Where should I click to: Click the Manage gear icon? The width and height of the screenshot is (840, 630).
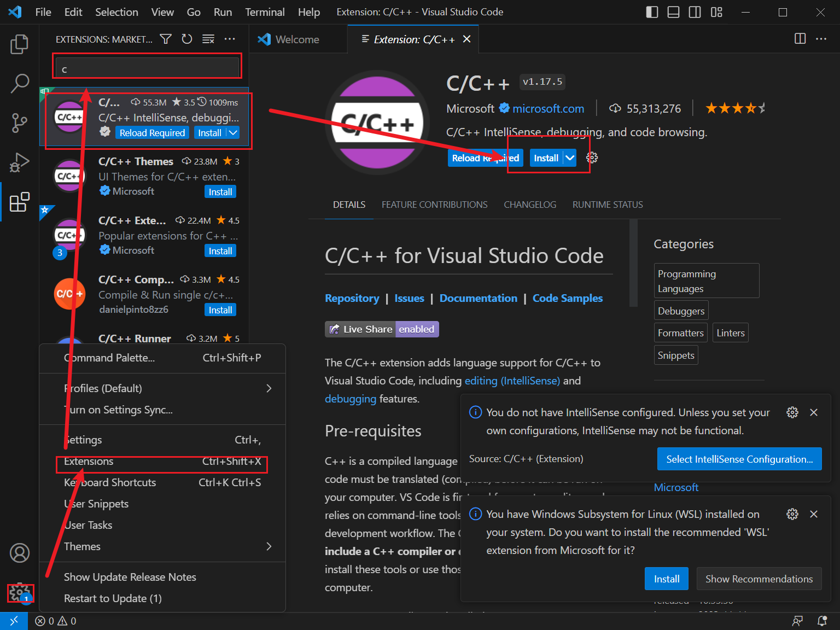[20, 592]
